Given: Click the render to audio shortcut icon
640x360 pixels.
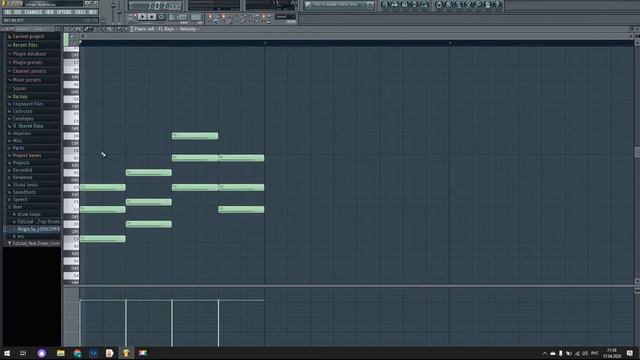Looking at the screenshot, I should (x=458, y=5).
